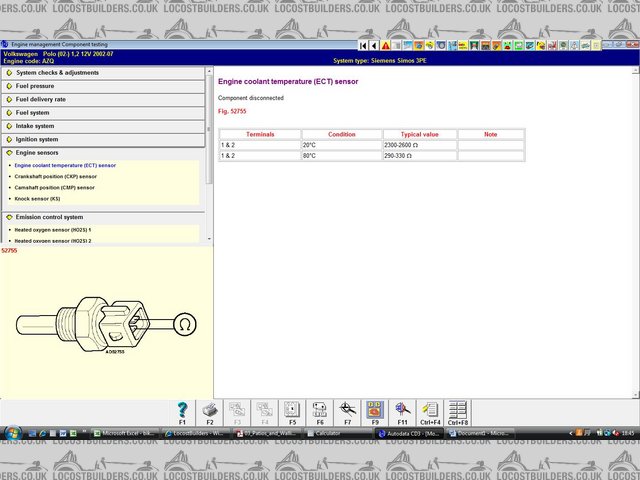Click the ECT sensor diagram image

pyautogui.click(x=106, y=325)
